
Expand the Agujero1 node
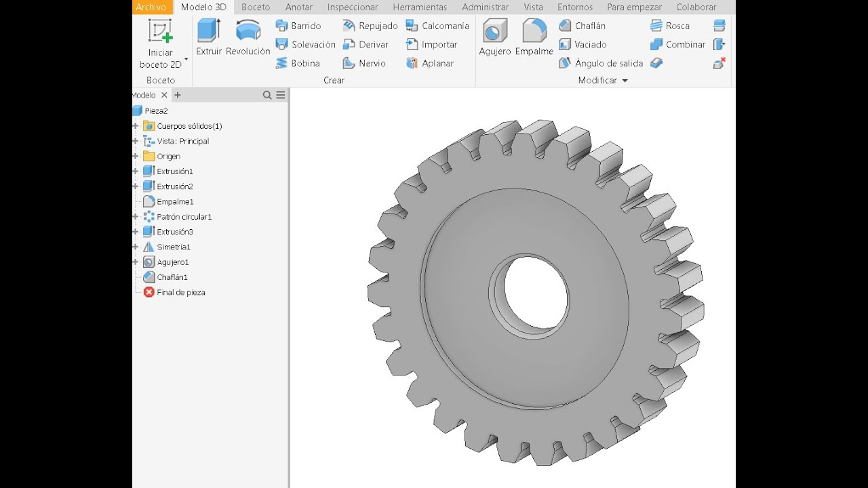pyautogui.click(x=136, y=262)
